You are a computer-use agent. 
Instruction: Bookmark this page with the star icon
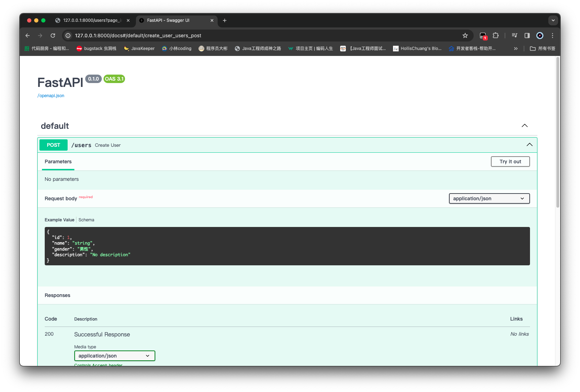point(465,36)
